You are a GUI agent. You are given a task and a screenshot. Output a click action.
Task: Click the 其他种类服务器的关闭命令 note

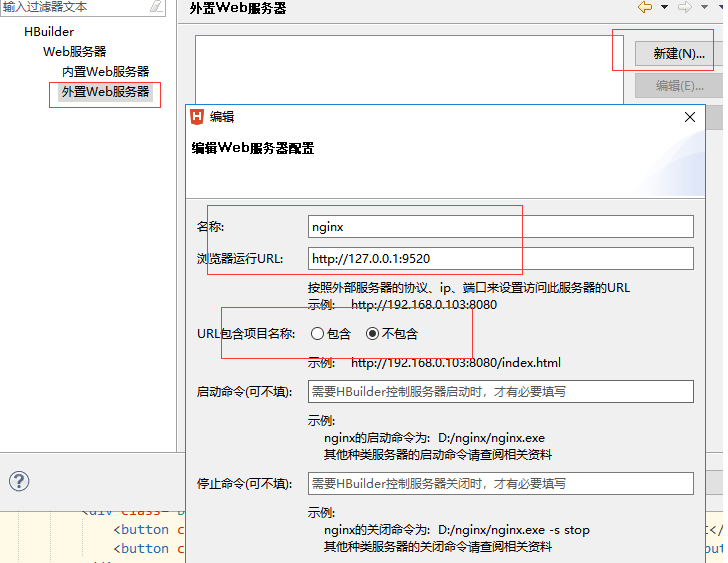pyautogui.click(x=438, y=546)
